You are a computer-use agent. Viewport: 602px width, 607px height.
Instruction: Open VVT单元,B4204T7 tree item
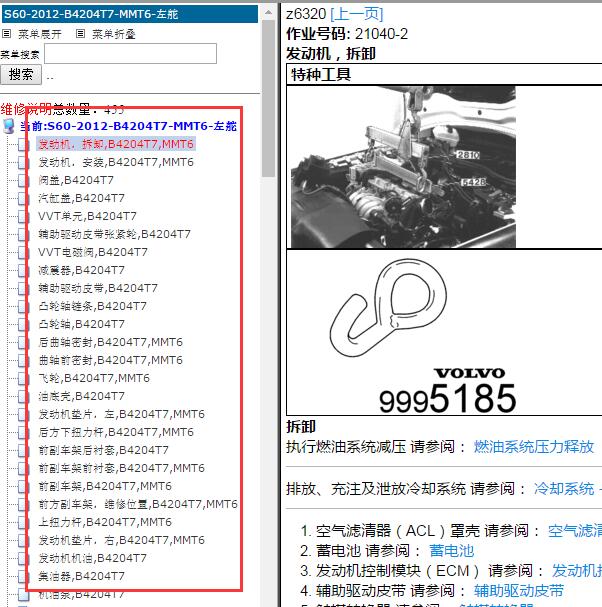tap(87, 216)
